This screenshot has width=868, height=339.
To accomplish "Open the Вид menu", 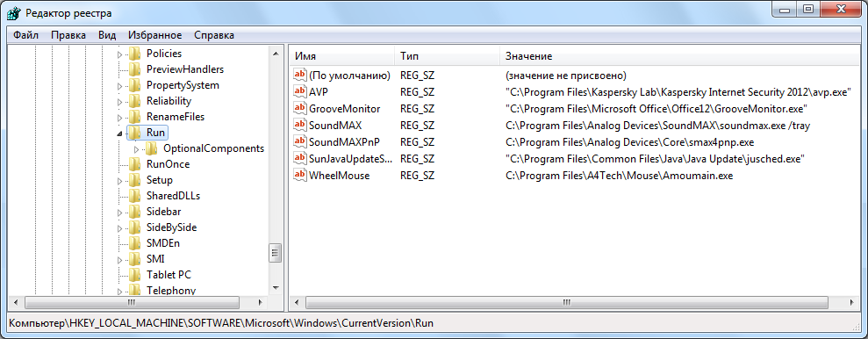I will point(107,35).
